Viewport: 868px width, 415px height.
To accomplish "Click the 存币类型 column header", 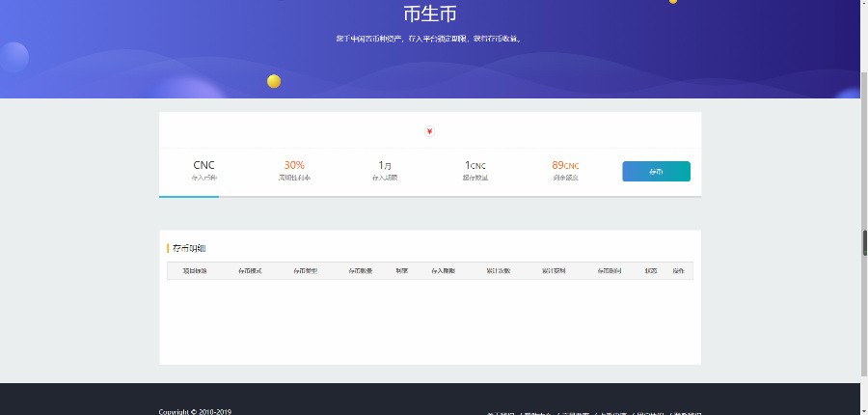I will click(x=306, y=271).
